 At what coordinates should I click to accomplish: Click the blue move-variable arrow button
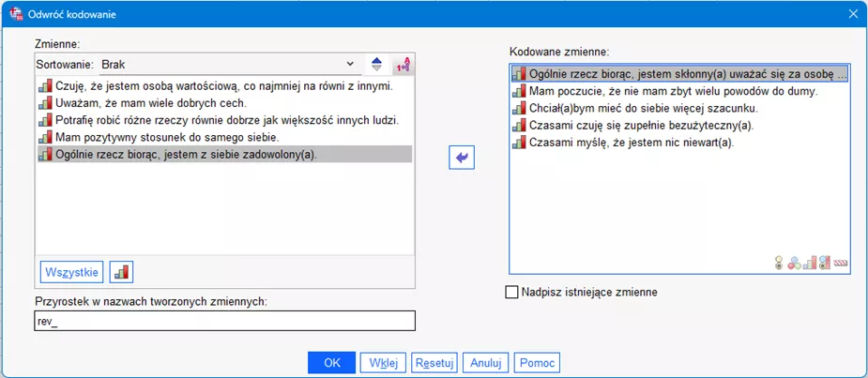pos(462,159)
